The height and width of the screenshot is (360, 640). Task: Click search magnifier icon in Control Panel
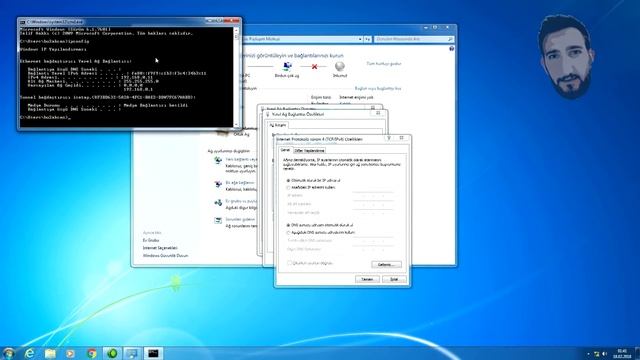click(450, 39)
